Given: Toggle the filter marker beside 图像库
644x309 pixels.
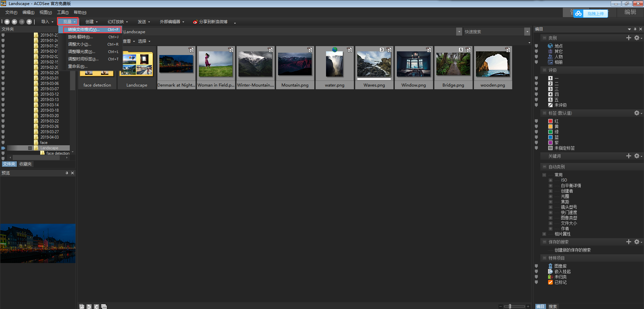Looking at the screenshot, I should (536, 266).
